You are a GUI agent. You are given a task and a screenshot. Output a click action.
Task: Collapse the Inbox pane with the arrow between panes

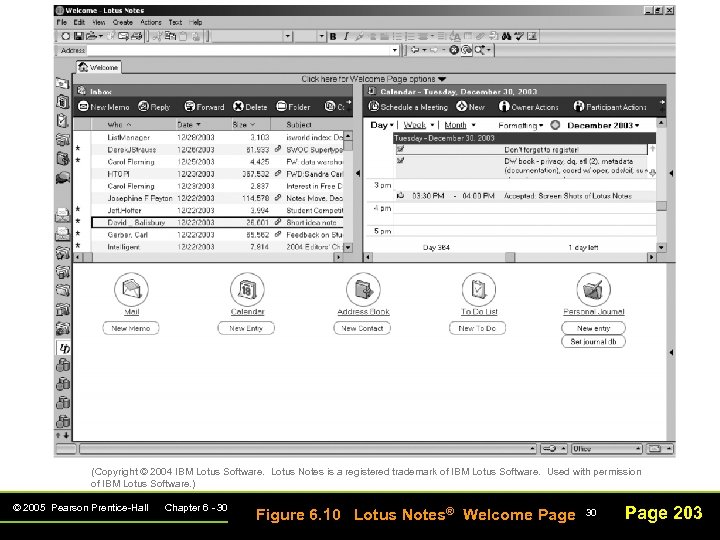[358, 173]
